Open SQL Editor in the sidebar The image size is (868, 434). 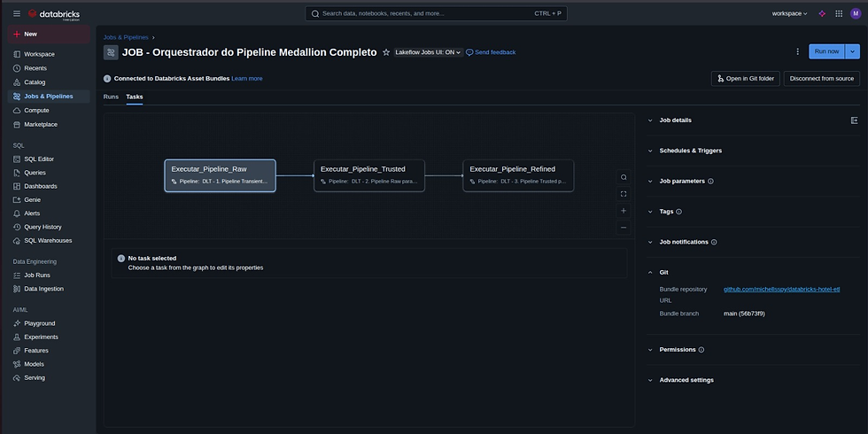[39, 159]
